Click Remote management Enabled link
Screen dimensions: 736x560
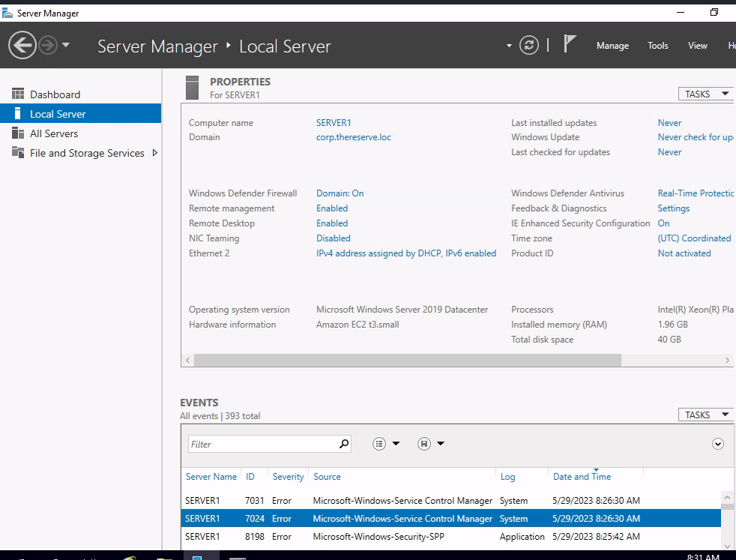332,208
